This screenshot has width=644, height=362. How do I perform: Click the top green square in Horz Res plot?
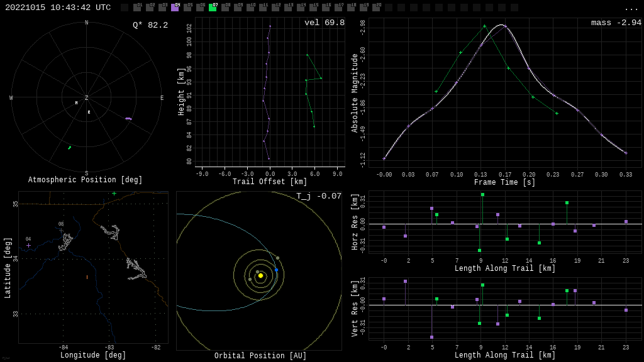482,195
